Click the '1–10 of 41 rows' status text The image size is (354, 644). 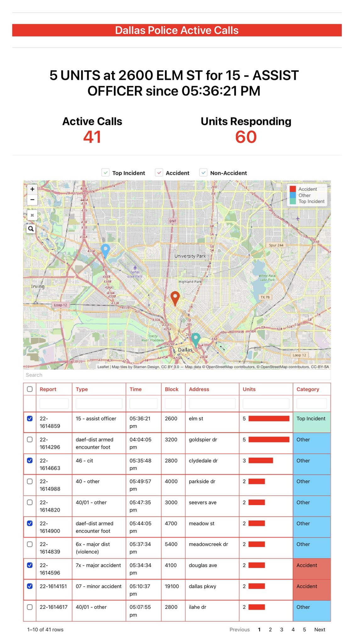[45, 630]
